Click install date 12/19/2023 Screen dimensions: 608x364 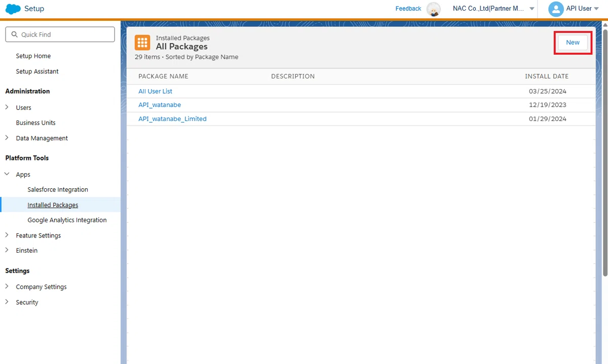pyautogui.click(x=548, y=105)
